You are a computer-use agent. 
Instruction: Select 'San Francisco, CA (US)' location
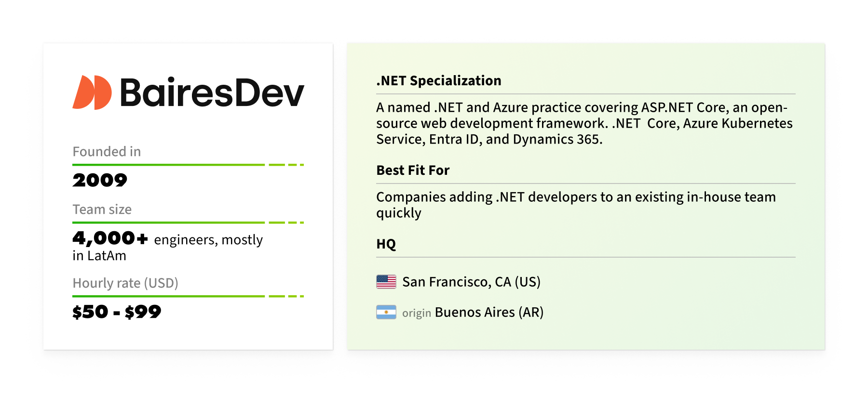coord(472,282)
